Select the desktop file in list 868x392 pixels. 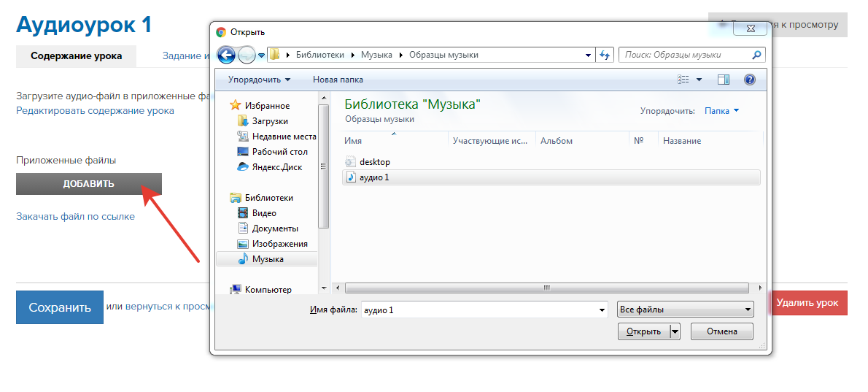pyautogui.click(x=374, y=161)
